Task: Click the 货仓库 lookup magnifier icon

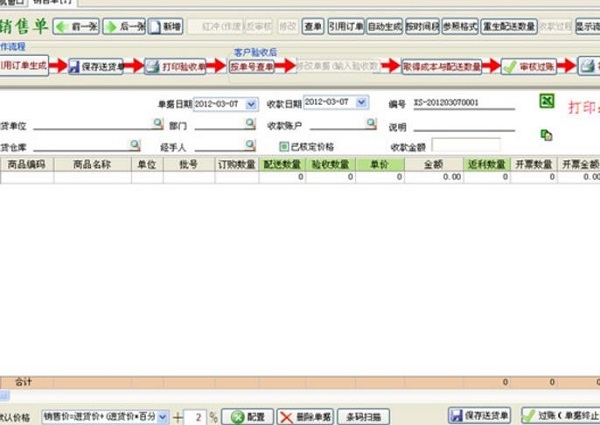Action: [x=135, y=144]
